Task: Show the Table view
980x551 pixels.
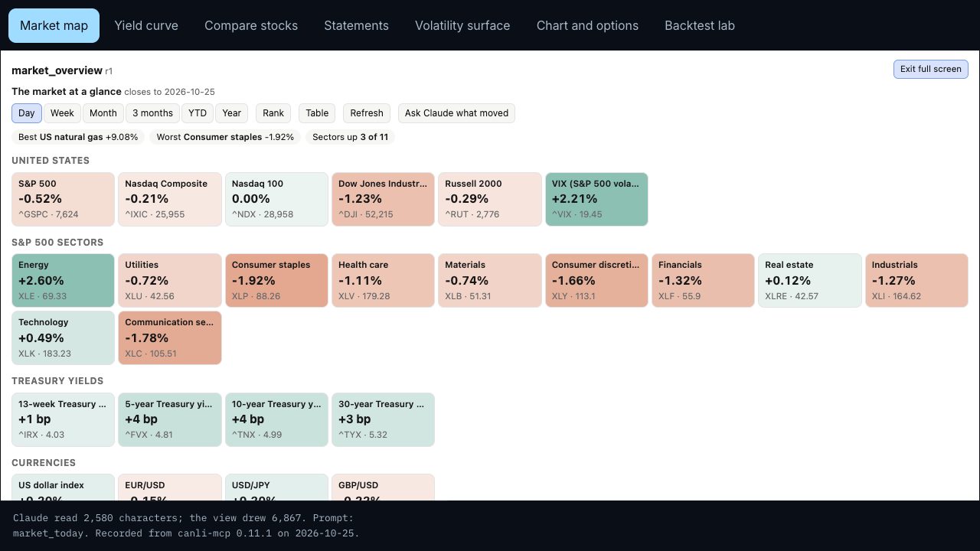Action: click(x=317, y=113)
